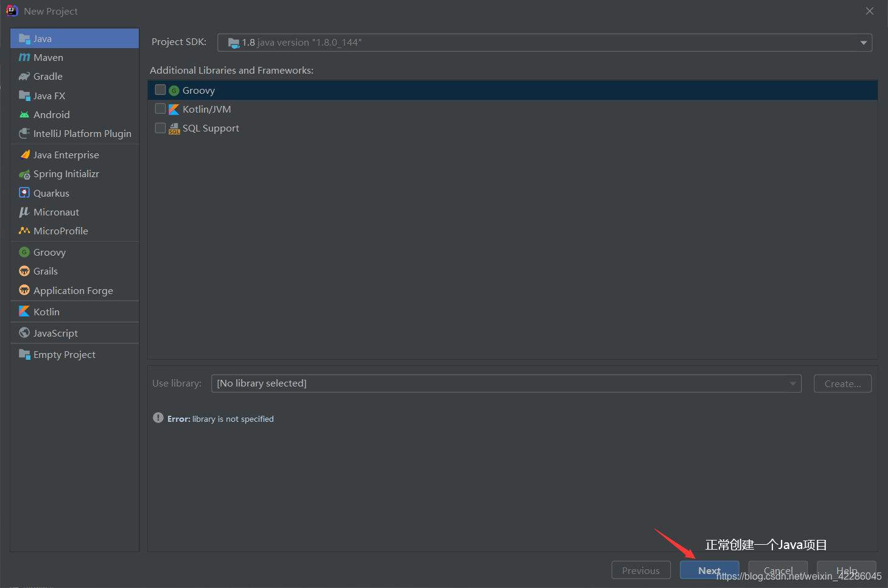Select Java FX in the sidebar list
This screenshot has width=888, height=588.
pyautogui.click(x=74, y=96)
